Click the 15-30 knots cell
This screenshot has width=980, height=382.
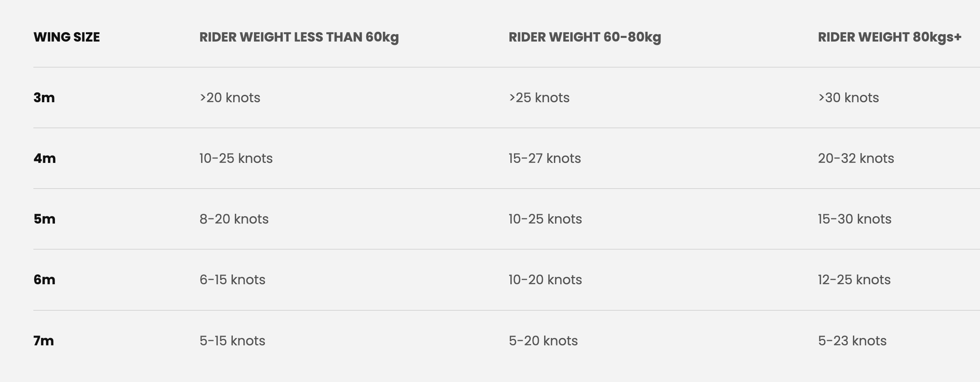pos(855,219)
